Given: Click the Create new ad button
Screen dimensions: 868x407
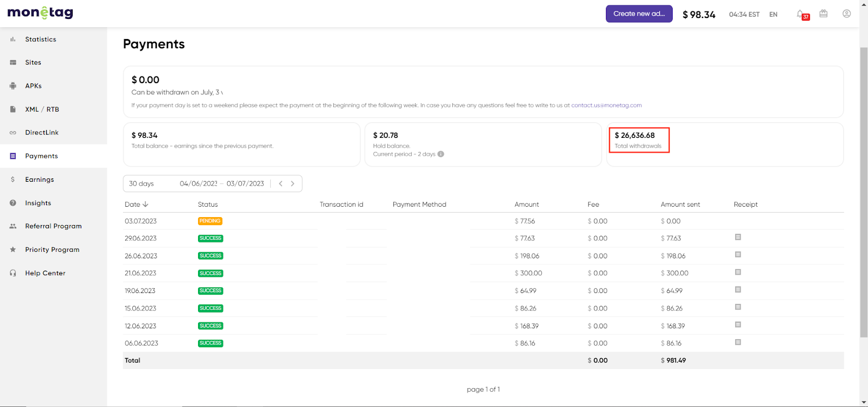Looking at the screenshot, I should pyautogui.click(x=639, y=14).
